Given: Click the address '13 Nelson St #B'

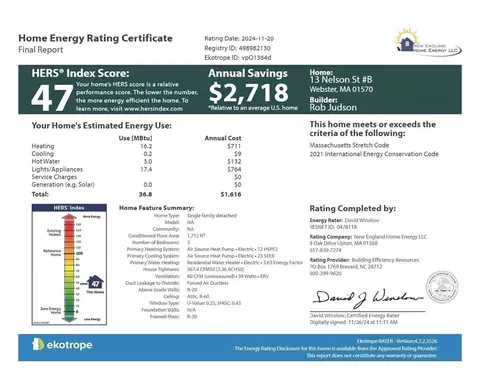Looking at the screenshot, I should click(341, 80).
